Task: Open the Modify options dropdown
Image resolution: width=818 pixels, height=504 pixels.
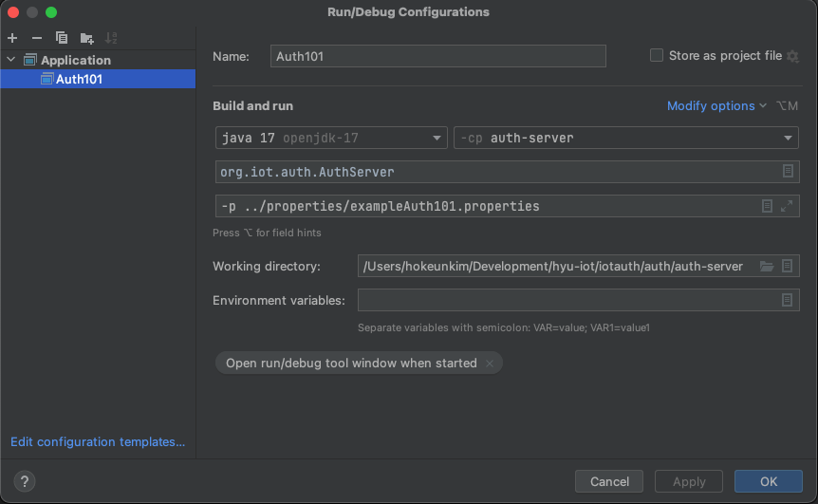Action: click(x=716, y=106)
